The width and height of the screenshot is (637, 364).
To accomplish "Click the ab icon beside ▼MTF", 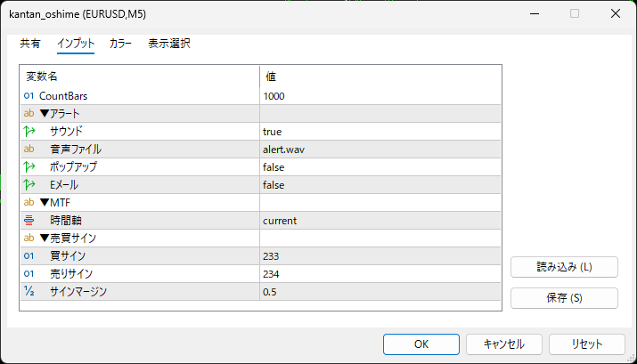I will tap(29, 202).
